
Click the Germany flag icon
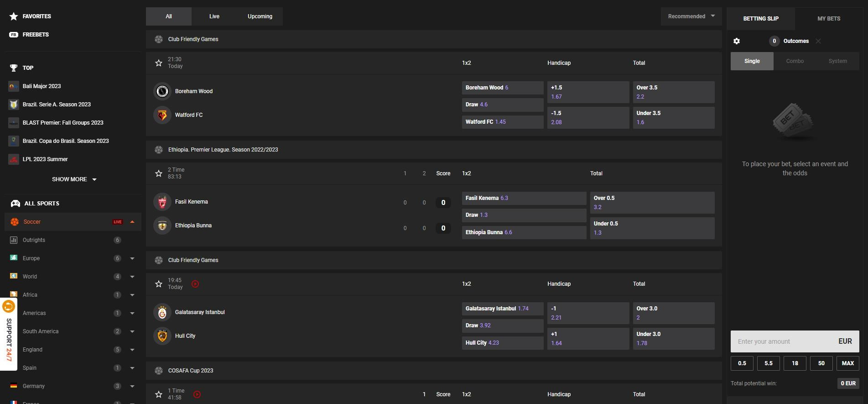coord(14,386)
